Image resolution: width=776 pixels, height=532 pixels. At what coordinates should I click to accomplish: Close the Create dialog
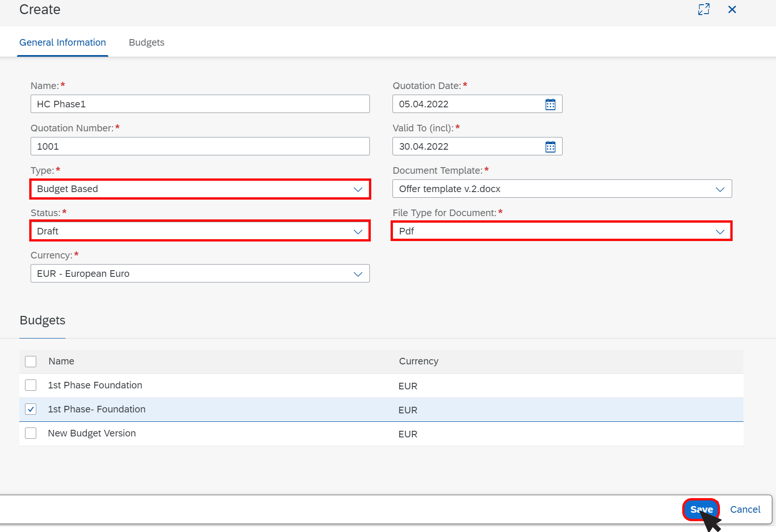(x=732, y=9)
